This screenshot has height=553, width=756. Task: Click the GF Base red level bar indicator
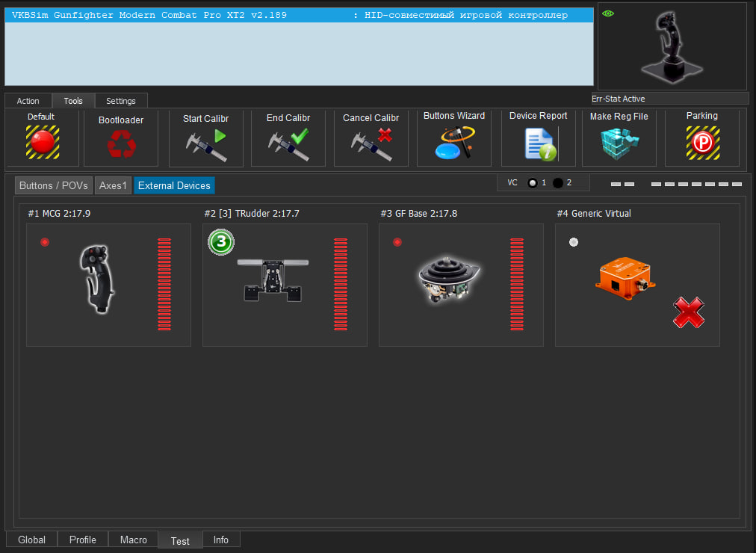click(x=517, y=284)
